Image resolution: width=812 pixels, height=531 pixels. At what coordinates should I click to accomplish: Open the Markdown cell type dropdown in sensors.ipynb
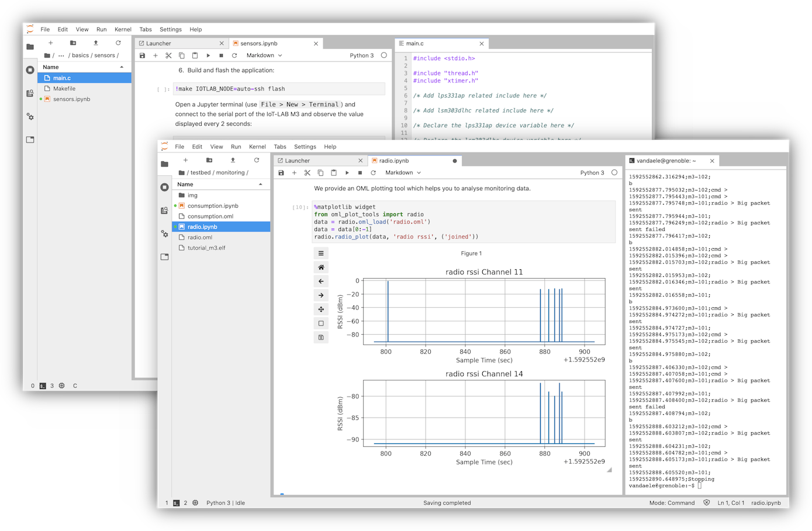point(264,55)
